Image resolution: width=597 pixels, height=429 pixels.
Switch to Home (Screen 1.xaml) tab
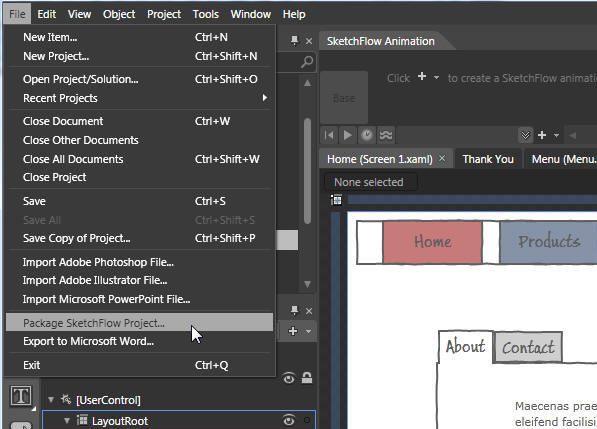pos(380,159)
